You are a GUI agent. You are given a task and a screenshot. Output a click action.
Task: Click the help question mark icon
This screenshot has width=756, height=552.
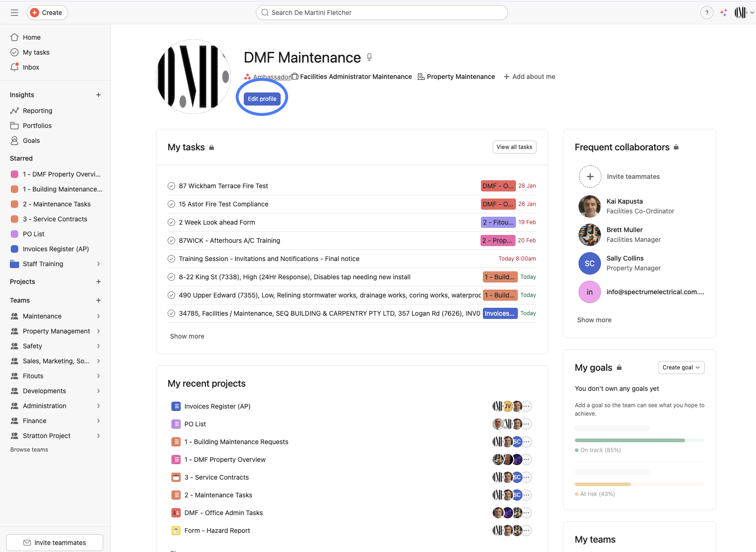pyautogui.click(x=707, y=13)
